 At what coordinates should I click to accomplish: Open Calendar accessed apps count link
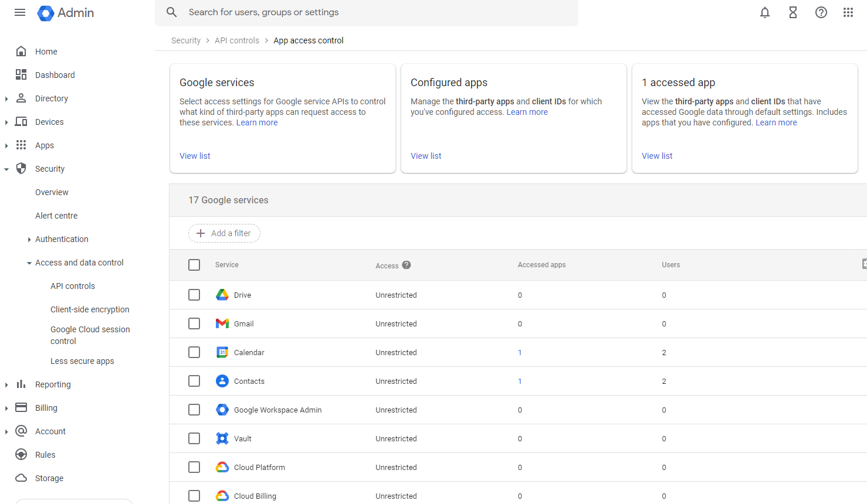click(520, 352)
